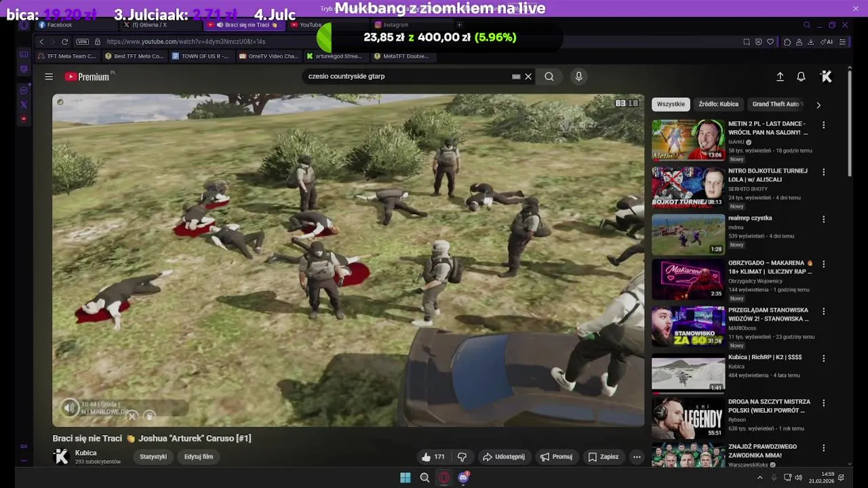Open YouTube notifications bell
The height and width of the screenshot is (488, 868).
click(x=801, y=77)
